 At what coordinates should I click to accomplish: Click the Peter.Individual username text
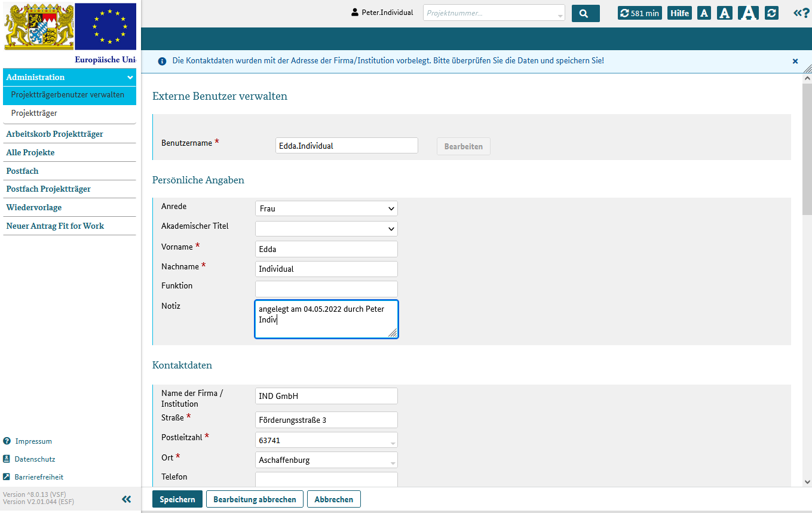click(x=387, y=13)
